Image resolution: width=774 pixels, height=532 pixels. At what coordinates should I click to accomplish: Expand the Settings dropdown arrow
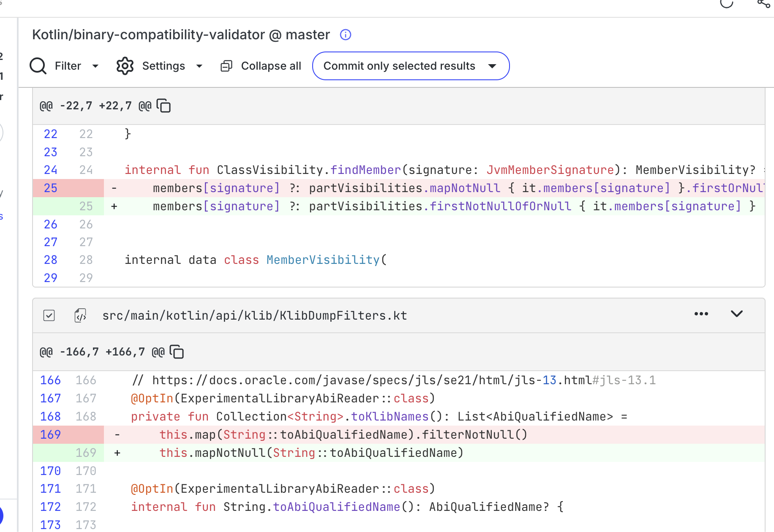click(199, 66)
